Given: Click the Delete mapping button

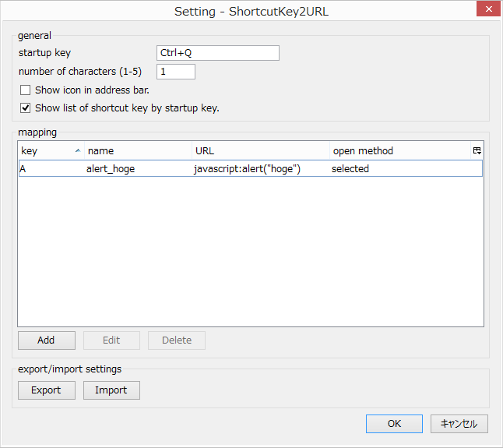Looking at the screenshot, I should 177,340.
